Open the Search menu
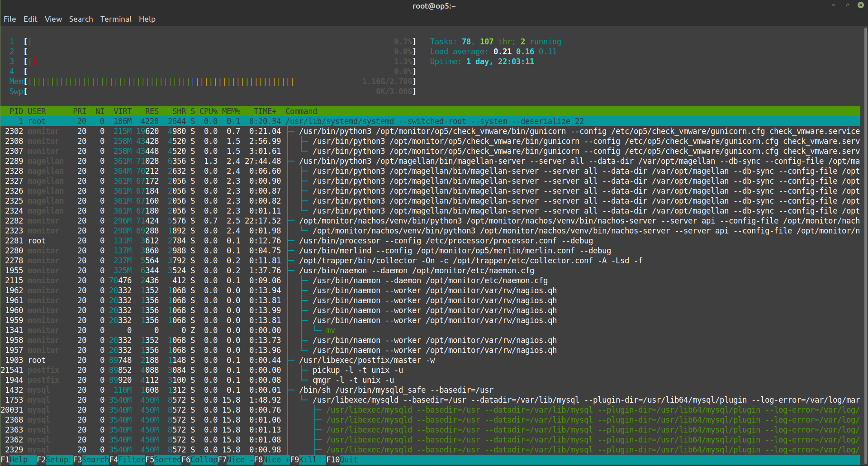The width and height of the screenshot is (868, 466). [x=81, y=19]
